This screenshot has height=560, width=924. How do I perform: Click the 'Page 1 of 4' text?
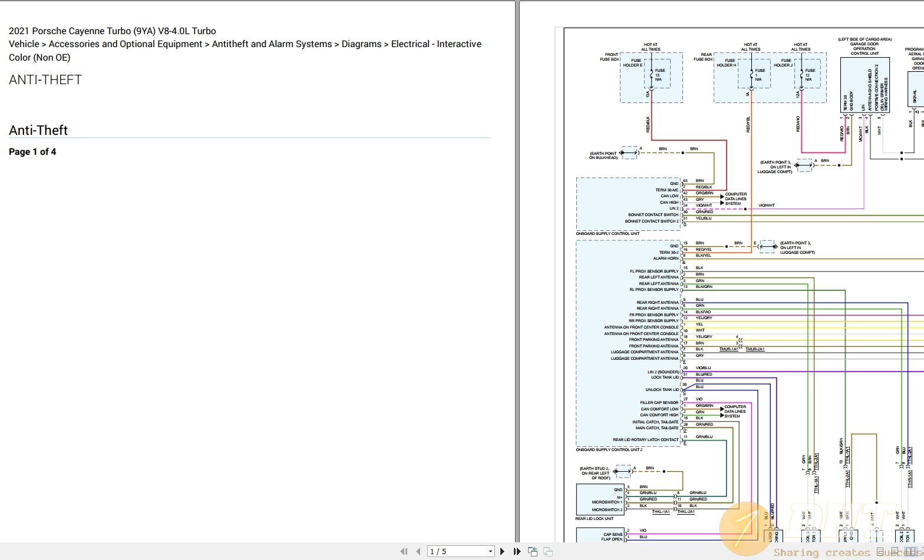pos(32,152)
